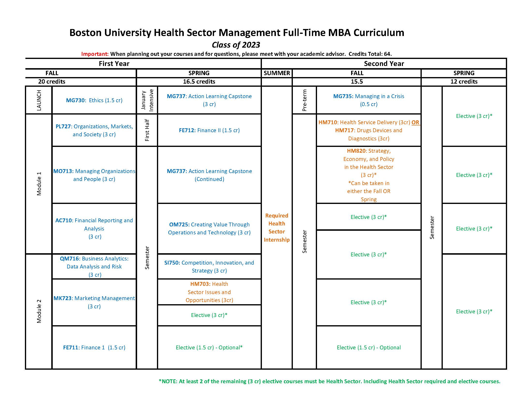
Task: Click QM716: Business Analytics cell
Action: tap(94, 267)
